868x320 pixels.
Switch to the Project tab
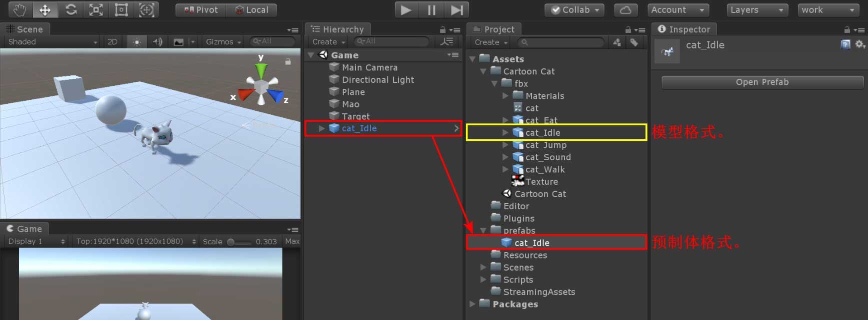[x=494, y=29]
